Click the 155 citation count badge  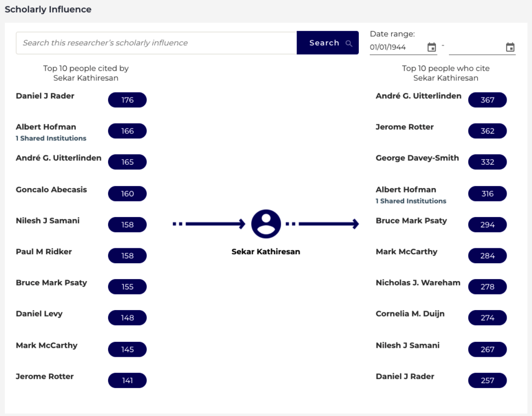pyautogui.click(x=127, y=287)
